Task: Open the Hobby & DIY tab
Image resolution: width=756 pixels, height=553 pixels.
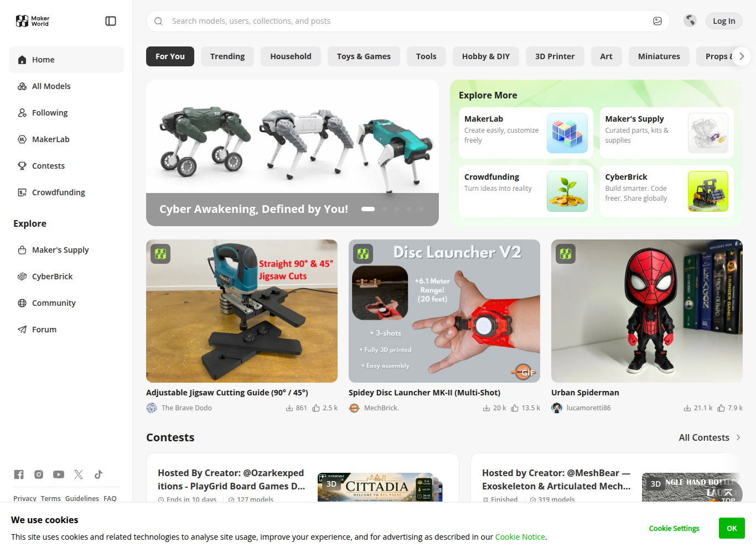Action: 486,56
